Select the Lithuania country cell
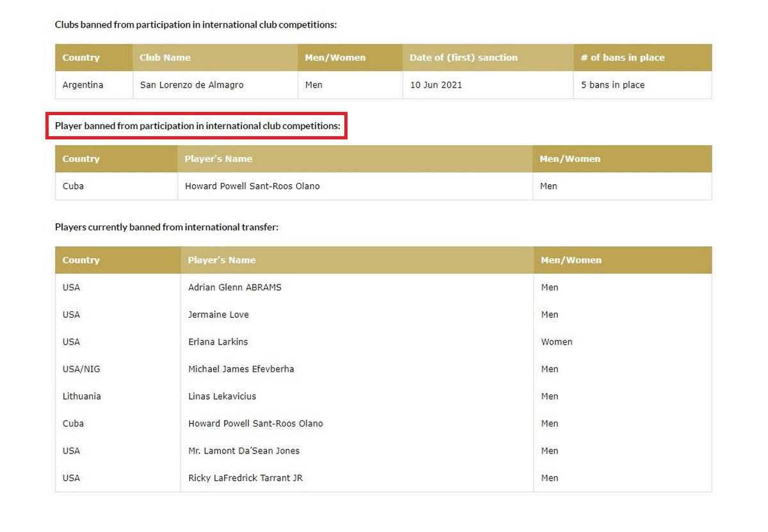 81,396
